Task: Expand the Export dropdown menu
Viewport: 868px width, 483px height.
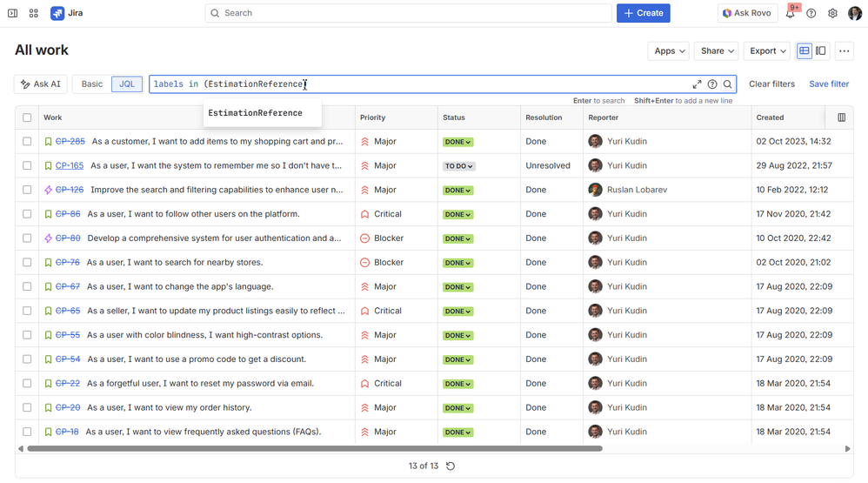Action: [767, 51]
